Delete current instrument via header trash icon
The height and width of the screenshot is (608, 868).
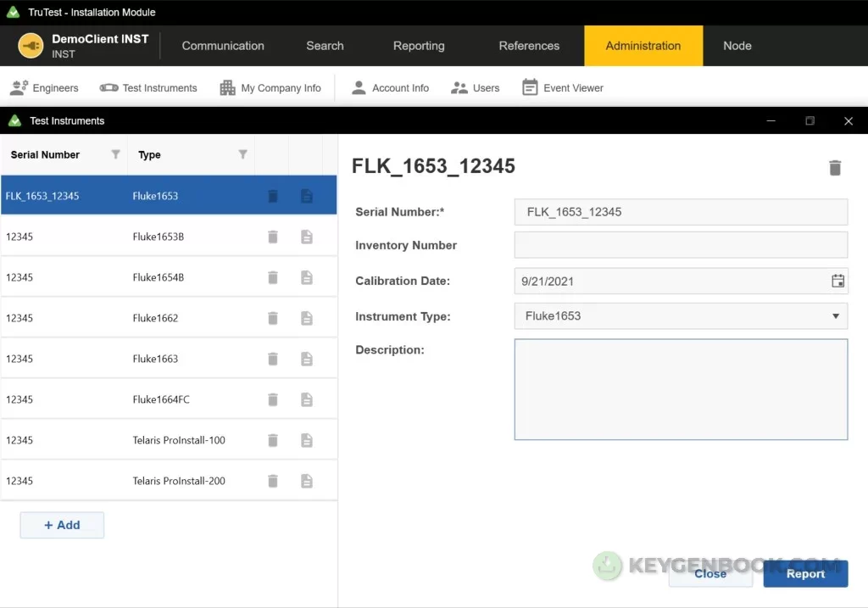pos(835,168)
